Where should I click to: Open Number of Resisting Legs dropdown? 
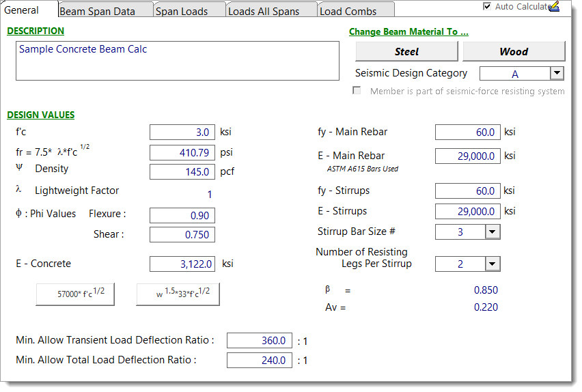tap(493, 264)
